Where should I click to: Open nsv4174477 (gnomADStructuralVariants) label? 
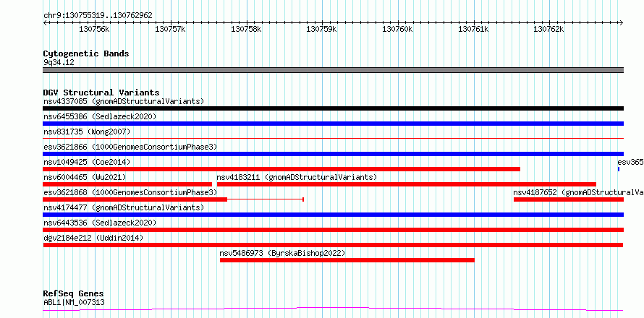[x=124, y=207]
